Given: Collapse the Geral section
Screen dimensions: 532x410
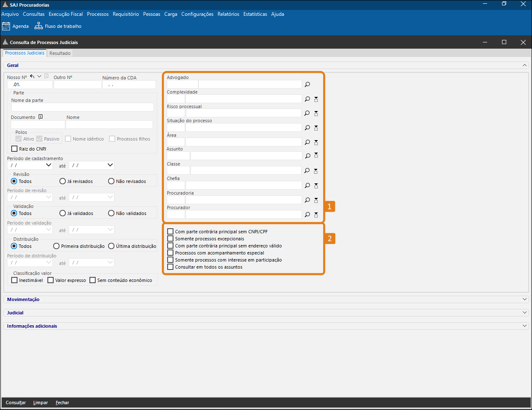Looking at the screenshot, I should coord(525,65).
